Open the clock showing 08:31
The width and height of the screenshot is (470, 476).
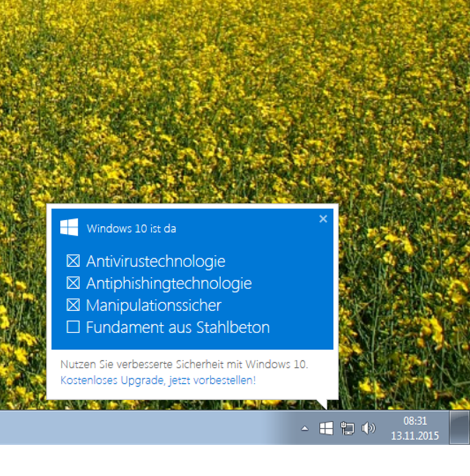pos(415,421)
